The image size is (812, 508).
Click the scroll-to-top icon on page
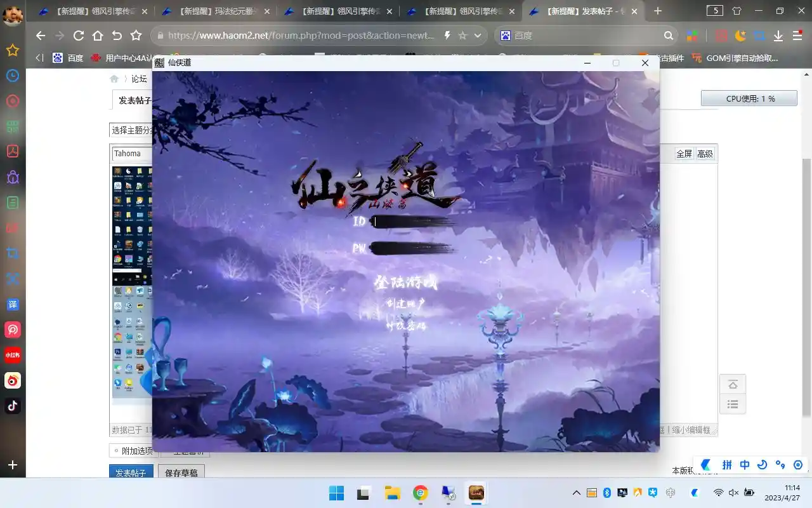point(733,384)
